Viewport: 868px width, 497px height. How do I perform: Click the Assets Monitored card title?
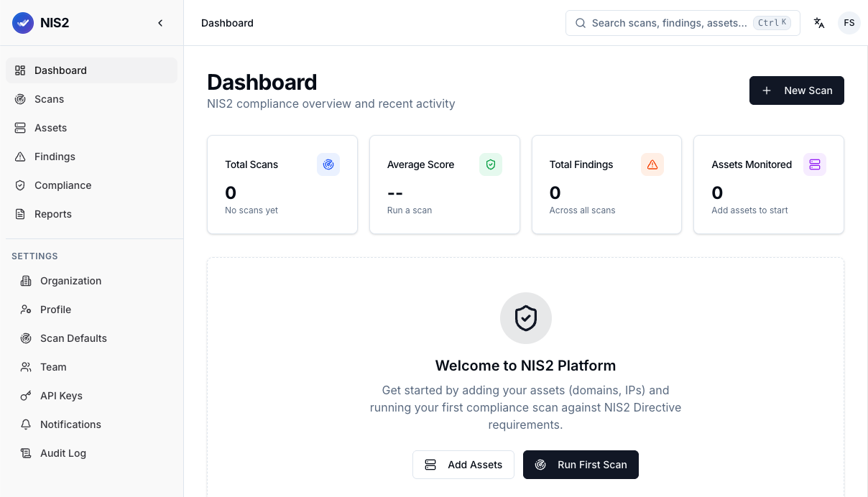point(752,164)
